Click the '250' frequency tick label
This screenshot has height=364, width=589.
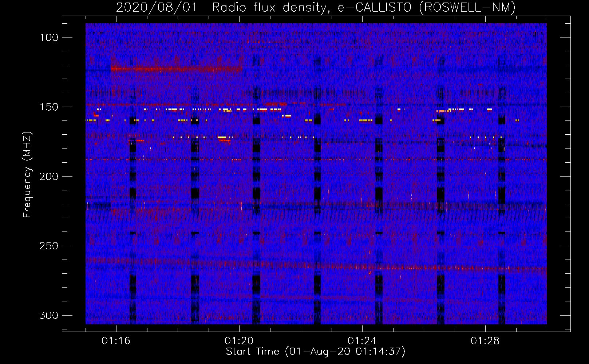(49, 246)
